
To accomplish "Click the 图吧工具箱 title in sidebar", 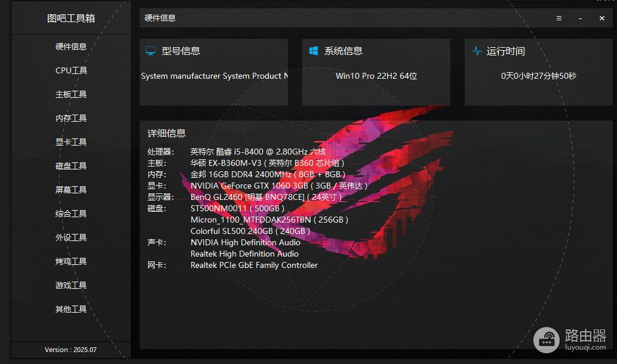I will click(71, 18).
